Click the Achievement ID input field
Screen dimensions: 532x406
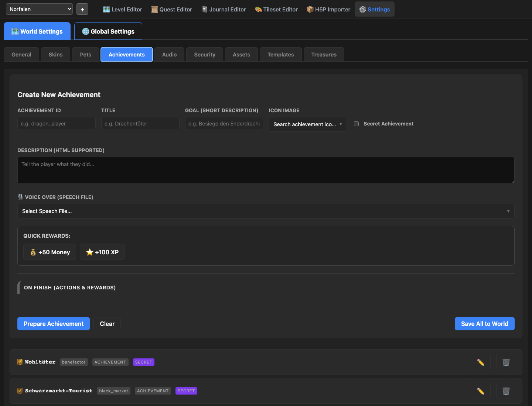[56, 124]
